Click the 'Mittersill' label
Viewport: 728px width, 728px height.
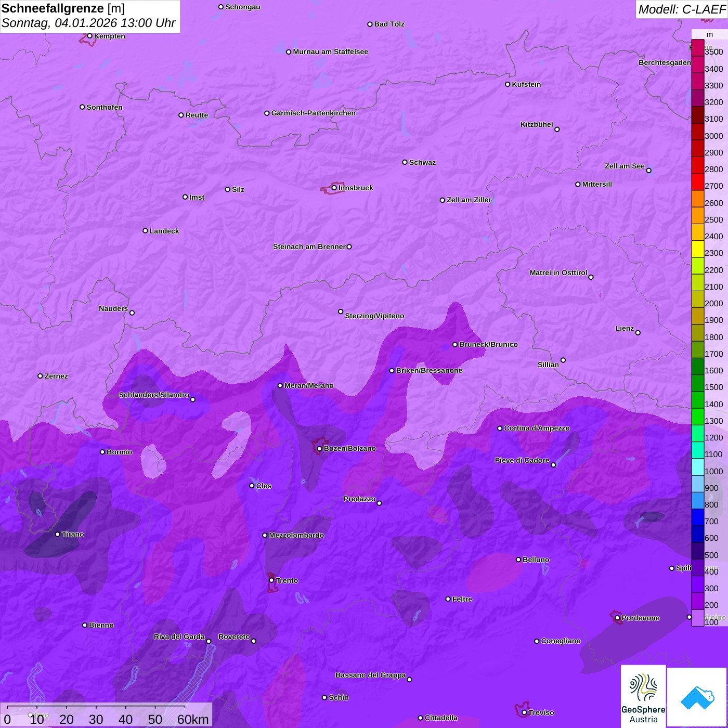pos(597,184)
